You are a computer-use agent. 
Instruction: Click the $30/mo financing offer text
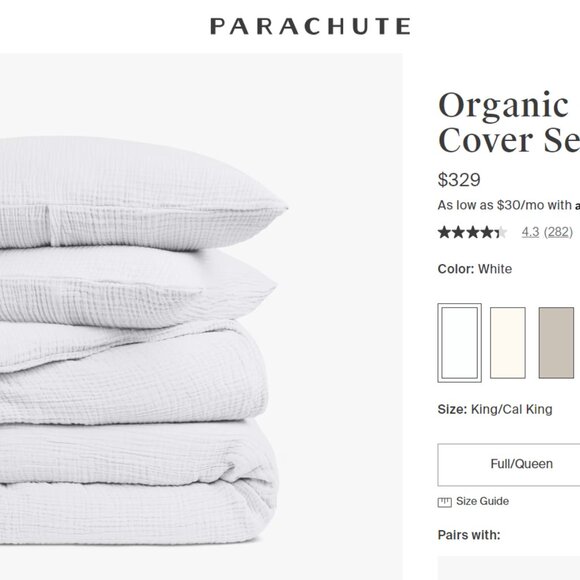point(509,205)
